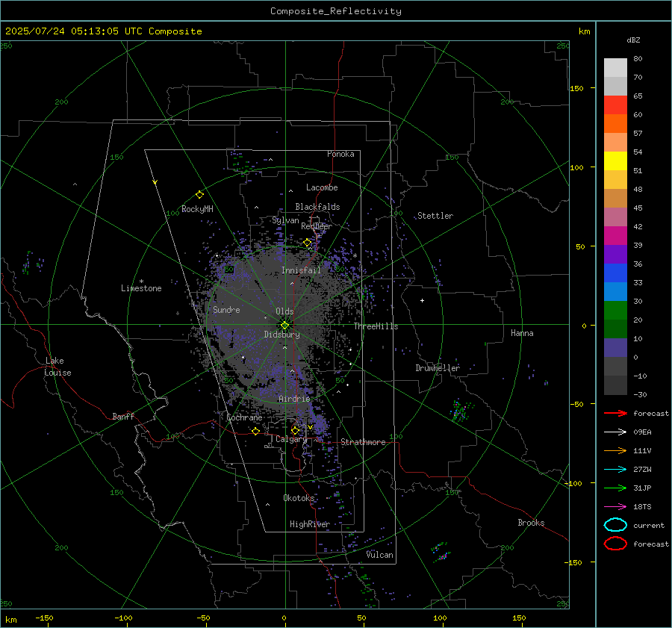
Task: Click the white 09EA arrow icon
Action: (615, 432)
